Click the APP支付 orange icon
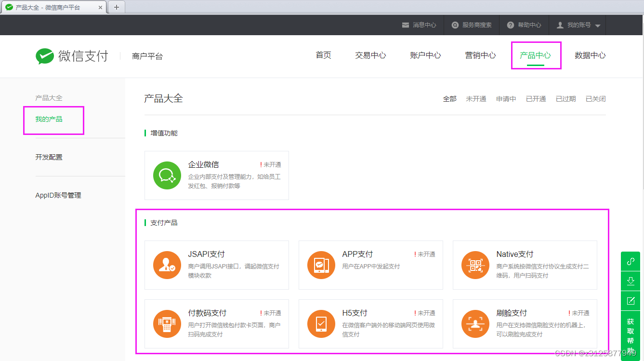Screen dimensions: 644x361 click(321, 265)
